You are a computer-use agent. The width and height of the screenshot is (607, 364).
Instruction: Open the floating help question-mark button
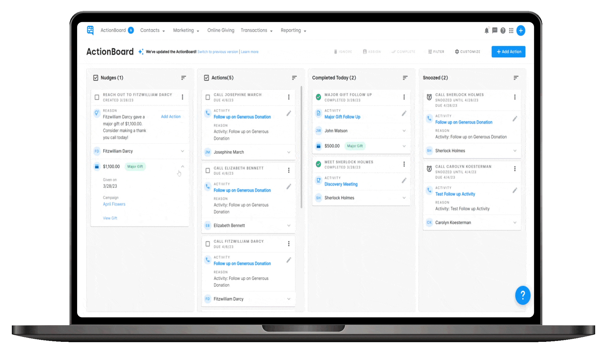pos(523,295)
